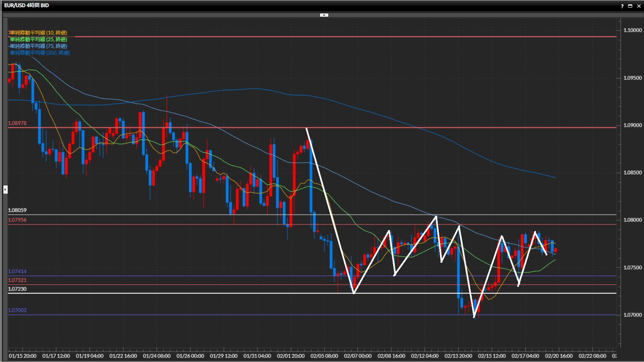
Task: Select the 1.07321 red line label
Action: pos(17,280)
